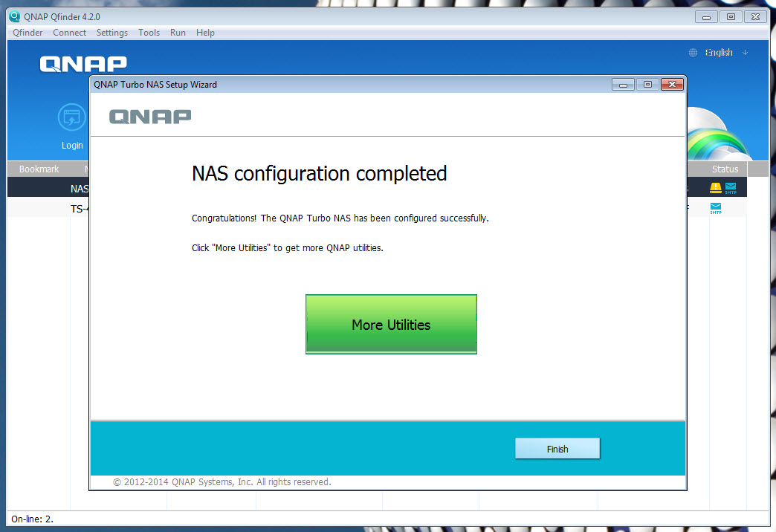Screen dimensions: 776x532
Task: Open the Qfinder menu
Action: [x=28, y=33]
